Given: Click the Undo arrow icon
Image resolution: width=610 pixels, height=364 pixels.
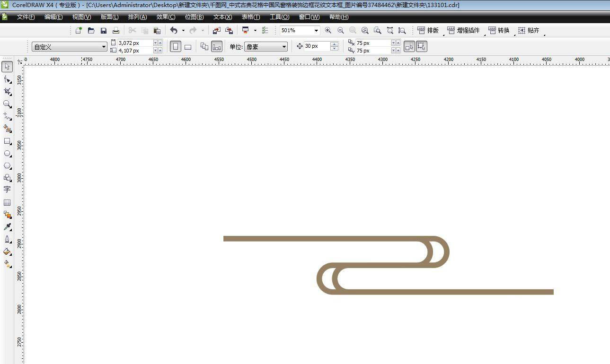Looking at the screenshot, I should tap(174, 30).
